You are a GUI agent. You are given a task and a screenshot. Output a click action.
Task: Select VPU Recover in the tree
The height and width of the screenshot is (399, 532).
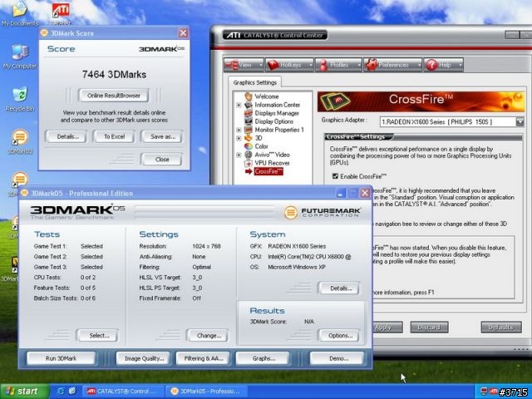pyautogui.click(x=272, y=163)
